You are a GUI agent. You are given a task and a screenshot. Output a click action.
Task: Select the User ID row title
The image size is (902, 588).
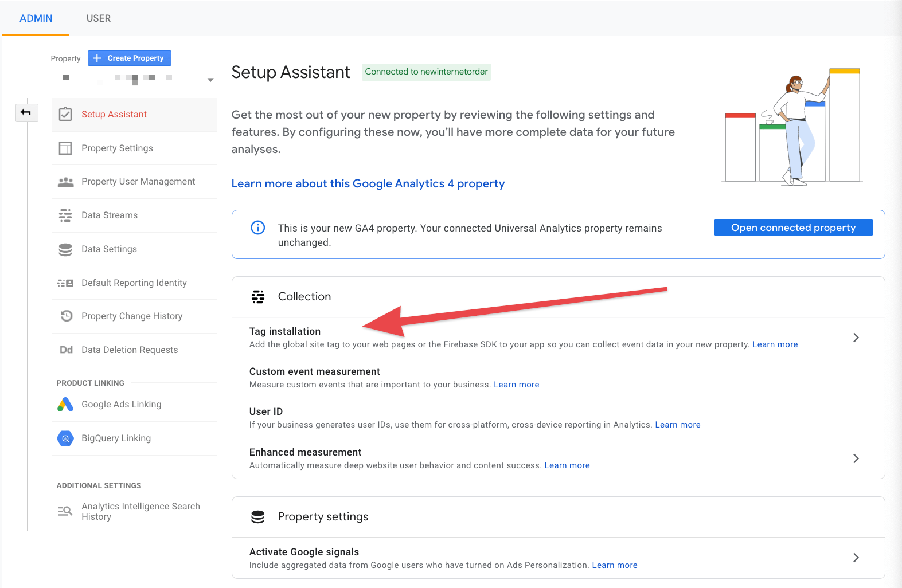pyautogui.click(x=266, y=411)
